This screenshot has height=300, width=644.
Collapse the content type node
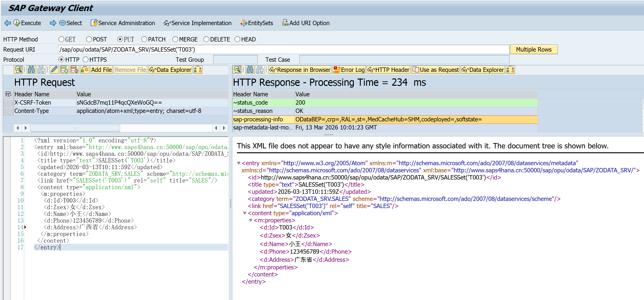(245, 213)
